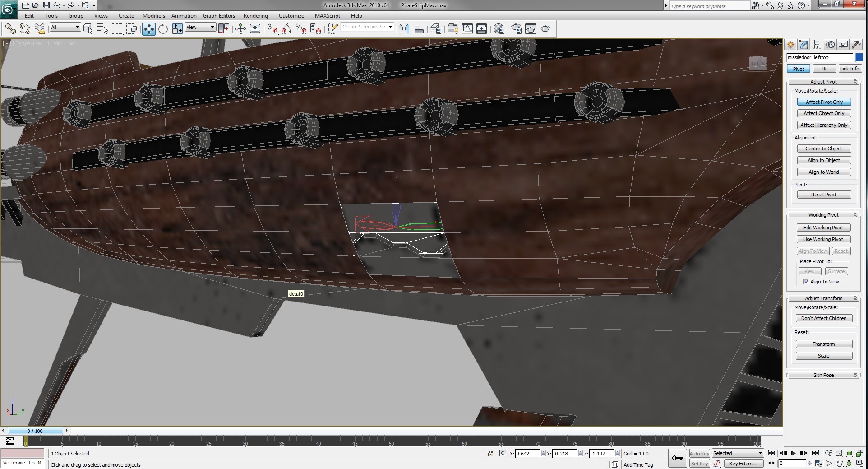This screenshot has height=469, width=868.
Task: Expand the Skin Pose rollout
Action: (823, 375)
